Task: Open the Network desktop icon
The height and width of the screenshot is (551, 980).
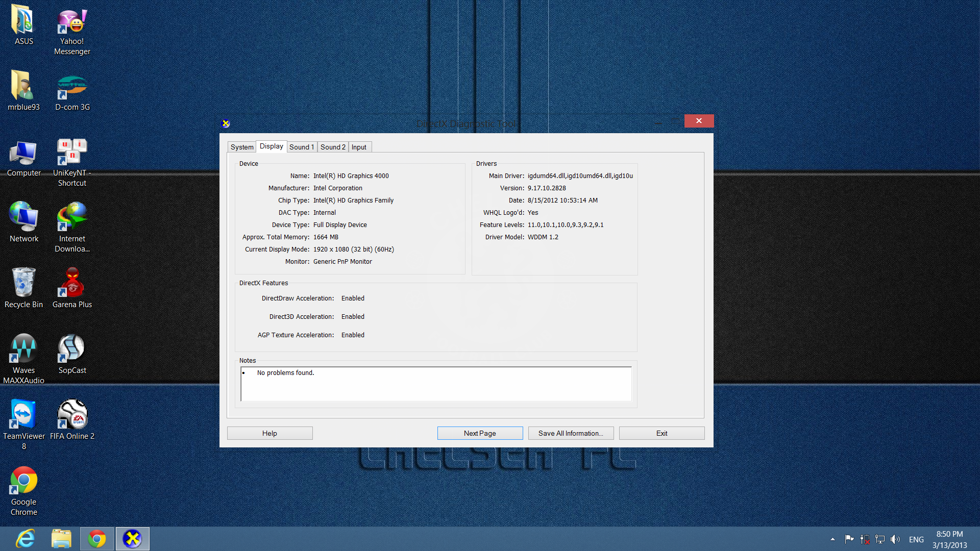Action: coord(23,222)
